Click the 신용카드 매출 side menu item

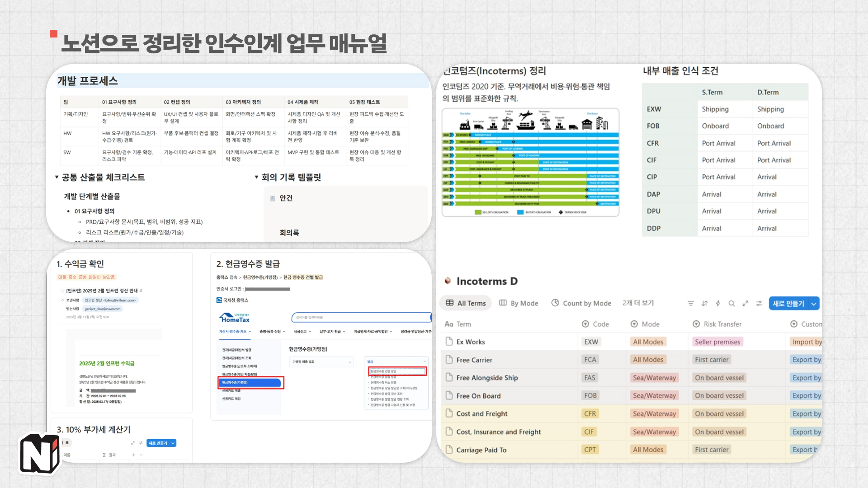pos(231,391)
